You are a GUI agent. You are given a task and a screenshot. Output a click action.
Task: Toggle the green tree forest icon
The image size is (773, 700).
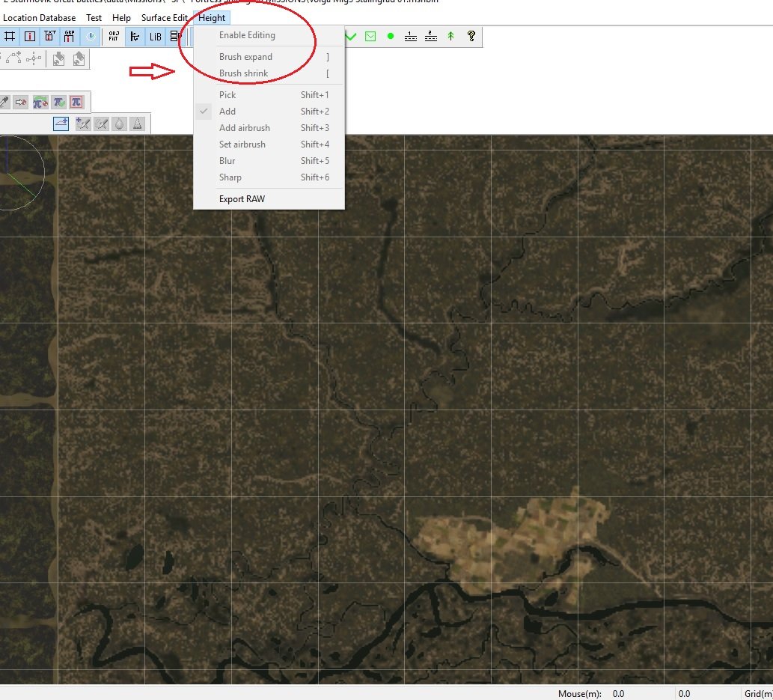coord(450,36)
